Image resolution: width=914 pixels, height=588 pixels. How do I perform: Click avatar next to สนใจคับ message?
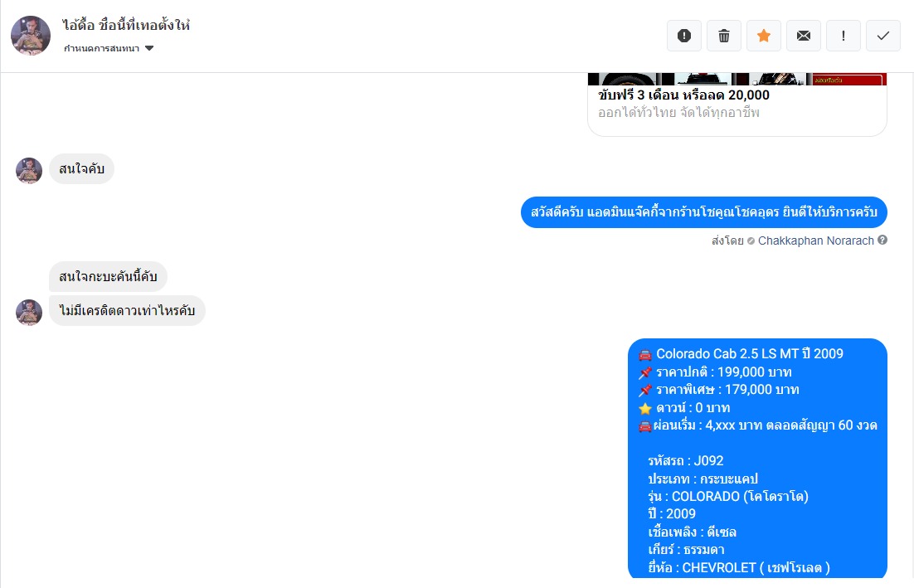tap(29, 171)
